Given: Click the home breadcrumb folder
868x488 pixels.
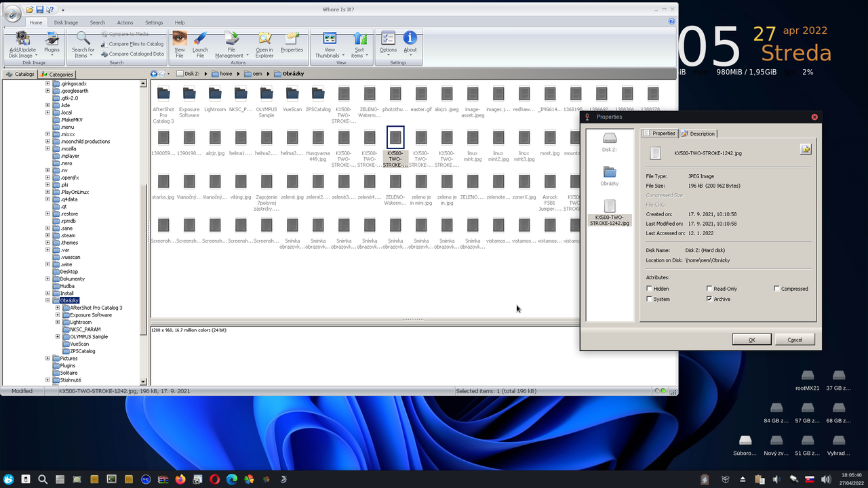Looking at the screenshot, I should click(221, 73).
